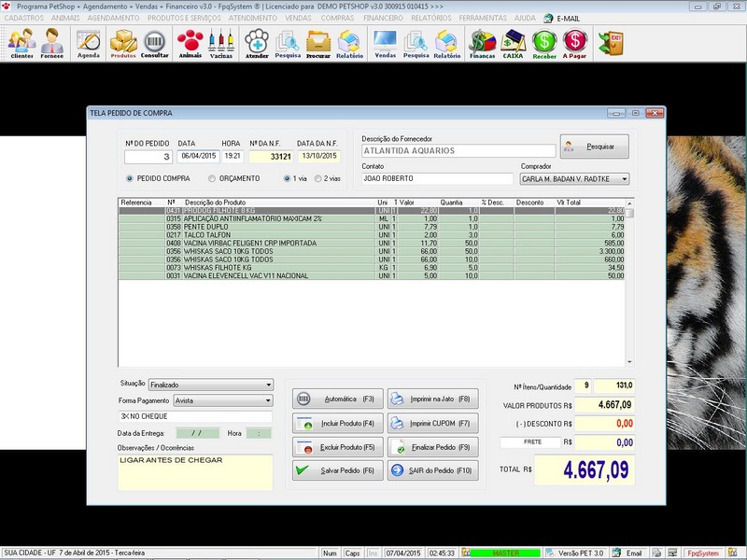Image resolution: width=747 pixels, height=560 pixels.
Task: Click the Observações / Ocorrências text field
Action: (x=194, y=472)
